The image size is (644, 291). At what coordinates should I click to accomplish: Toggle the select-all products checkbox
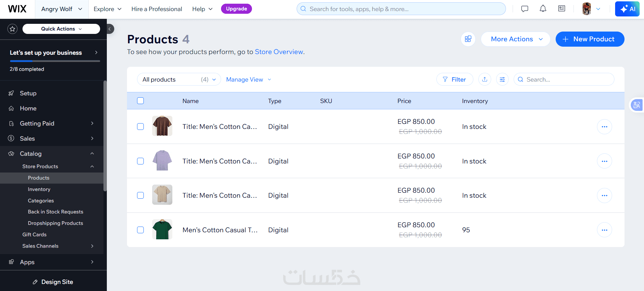pos(140,101)
